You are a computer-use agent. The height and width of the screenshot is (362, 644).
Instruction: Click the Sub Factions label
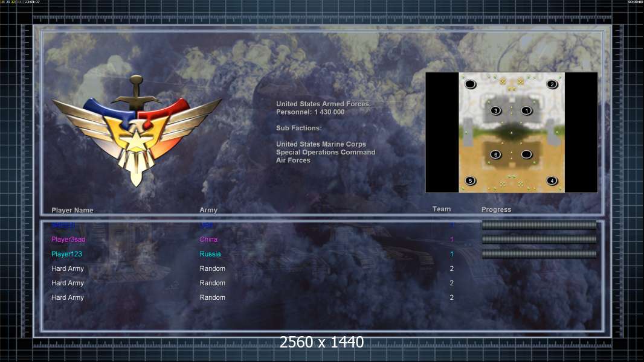pyautogui.click(x=299, y=128)
